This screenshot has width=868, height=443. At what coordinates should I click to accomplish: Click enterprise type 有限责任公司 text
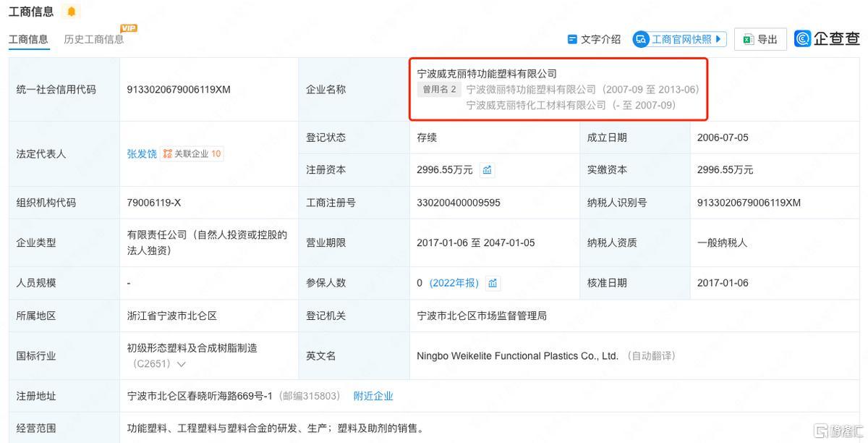coord(207,243)
